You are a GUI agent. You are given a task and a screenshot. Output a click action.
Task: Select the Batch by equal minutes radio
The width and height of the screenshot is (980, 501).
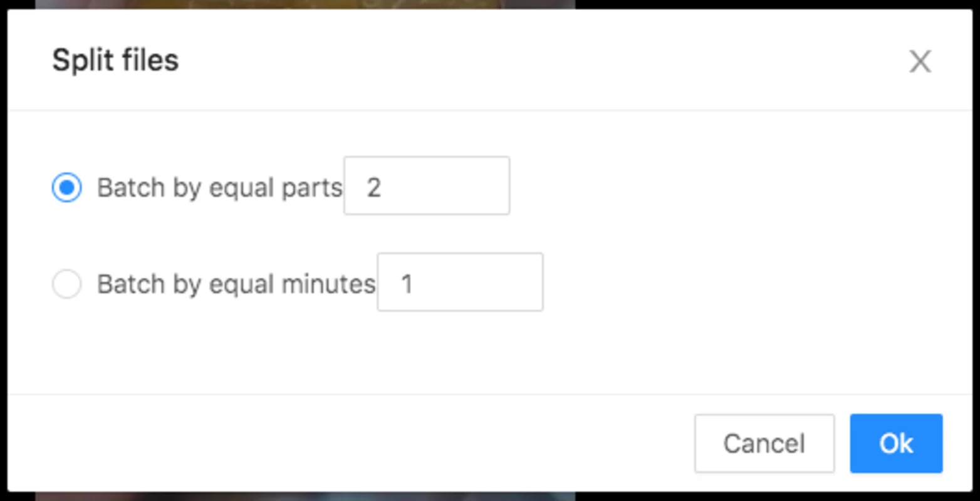(66, 284)
